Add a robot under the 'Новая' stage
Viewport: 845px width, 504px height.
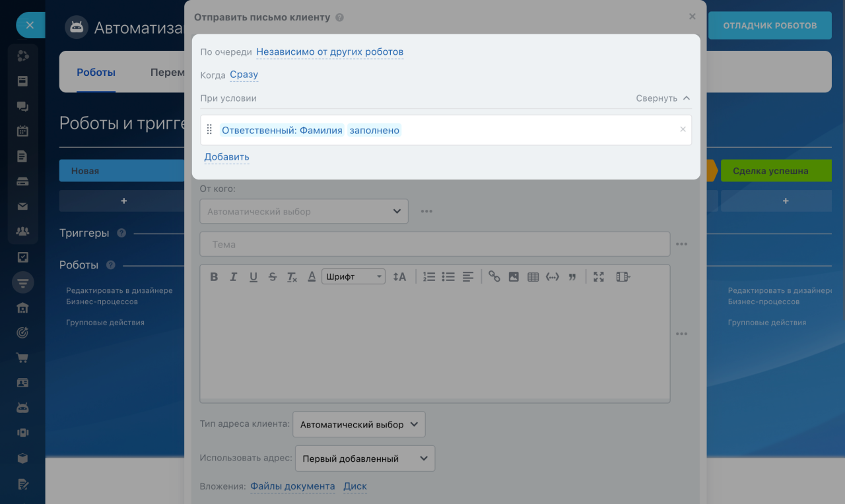123,201
